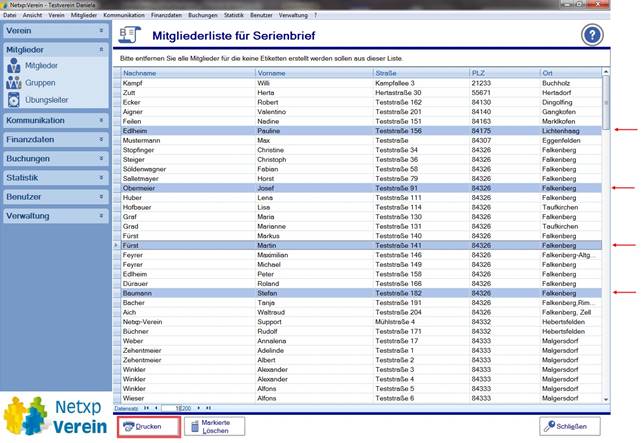Jump to last record in Datensatz navigator

pos(208,408)
